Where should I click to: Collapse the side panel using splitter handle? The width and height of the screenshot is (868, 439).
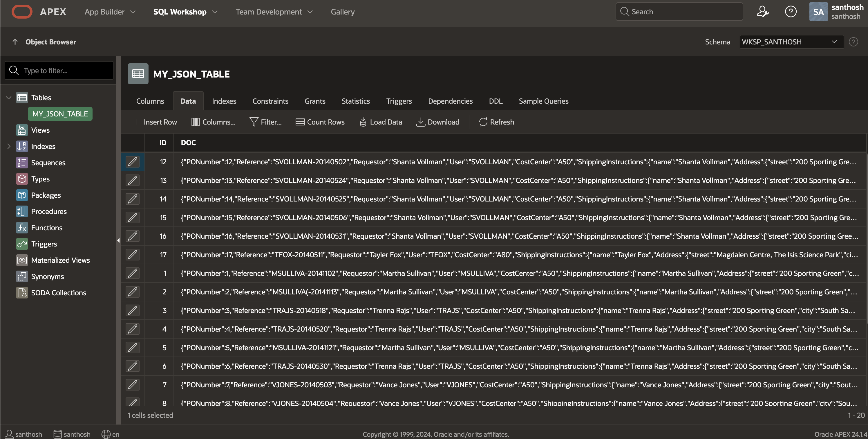118,240
